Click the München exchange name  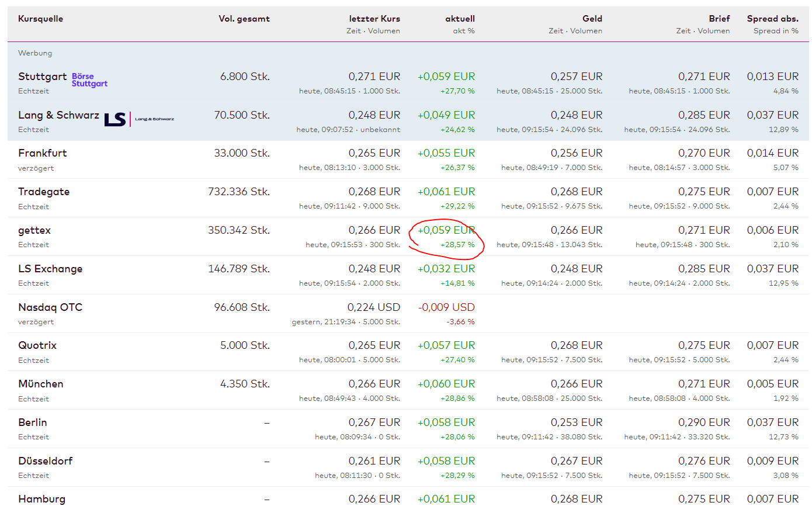(x=41, y=384)
